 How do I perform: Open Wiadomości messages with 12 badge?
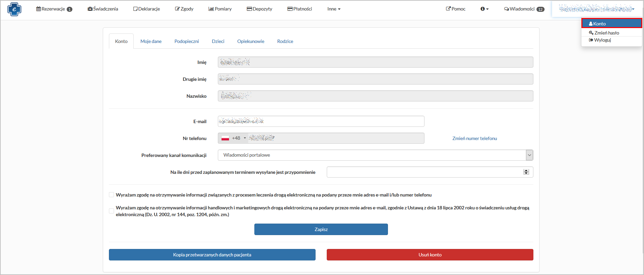pos(524,9)
